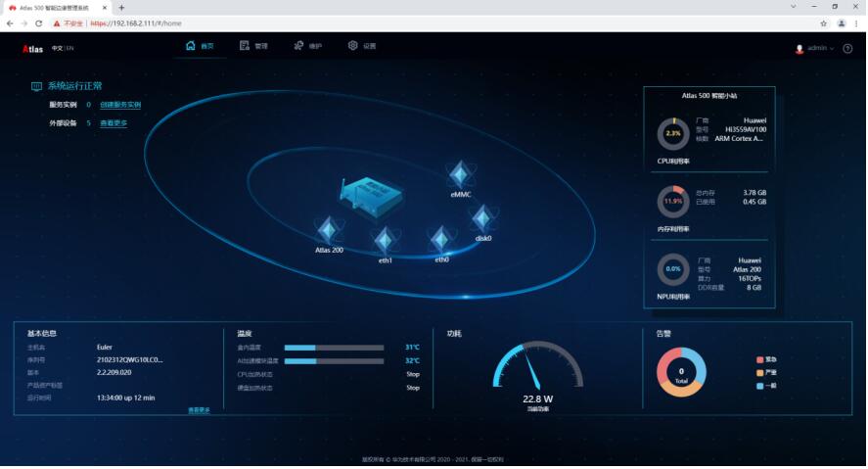Click the memory utilization 11.9% ring
This screenshot has height=469, width=868.
tap(673, 201)
